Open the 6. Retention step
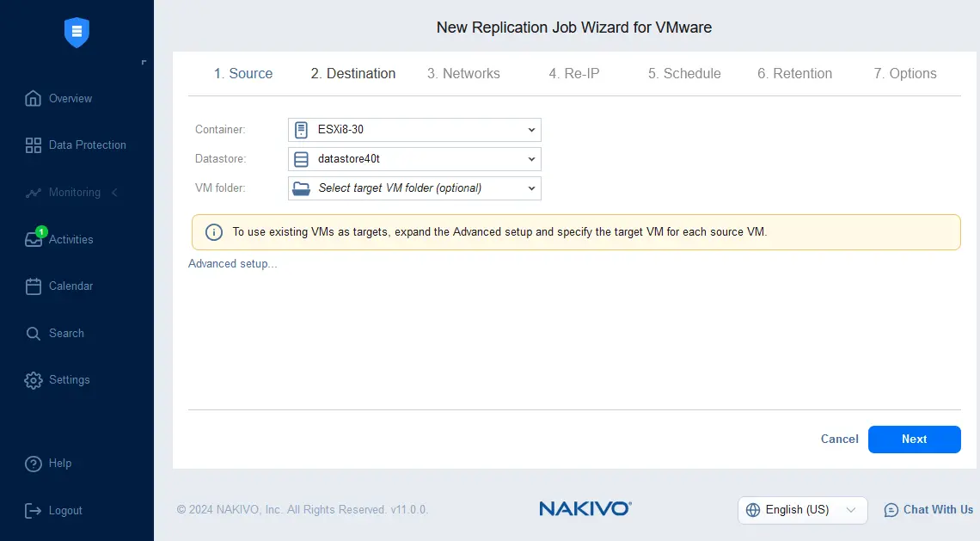 795,74
